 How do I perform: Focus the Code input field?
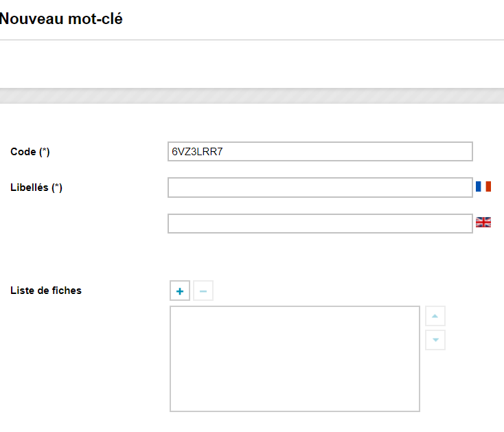click(x=320, y=151)
